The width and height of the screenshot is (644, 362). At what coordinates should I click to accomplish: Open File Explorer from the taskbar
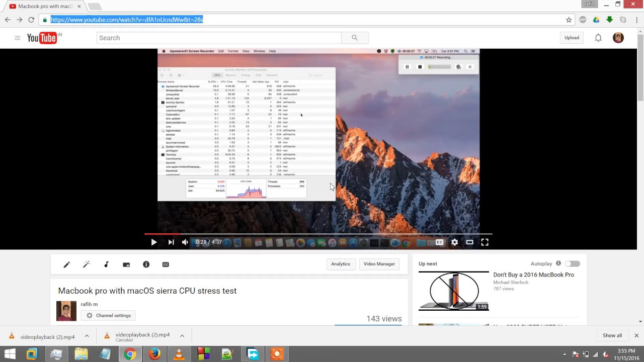pos(81,354)
